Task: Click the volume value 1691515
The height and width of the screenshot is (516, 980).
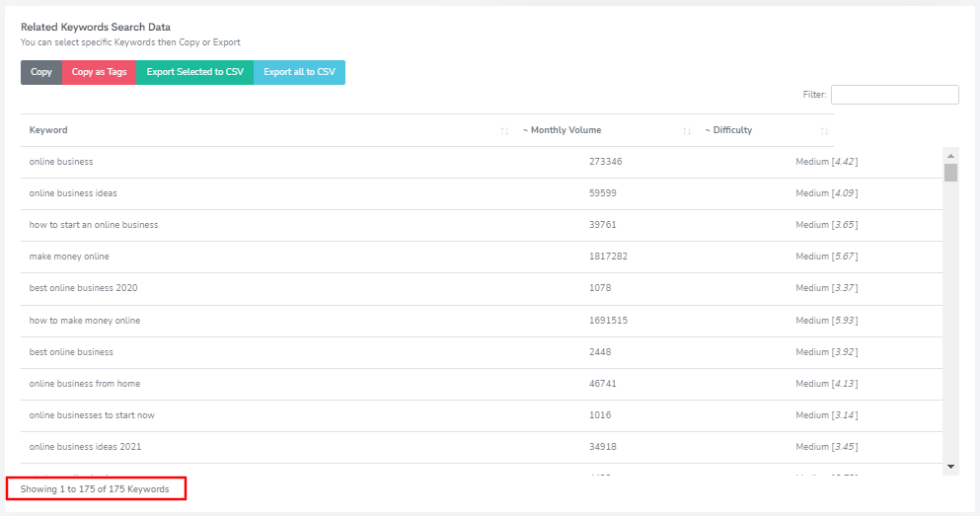Action: (x=608, y=321)
